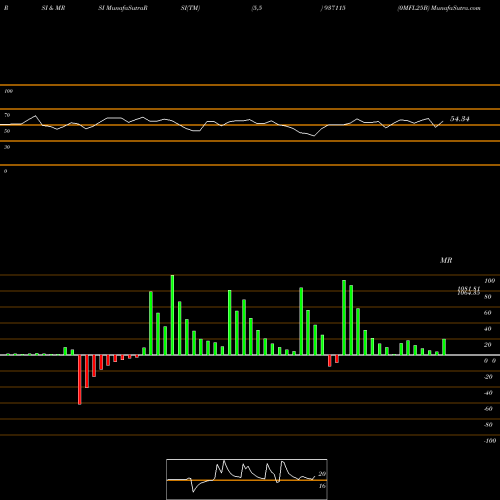Select the tallest green MR histogram bar
500x500 pixels.
tap(172, 315)
